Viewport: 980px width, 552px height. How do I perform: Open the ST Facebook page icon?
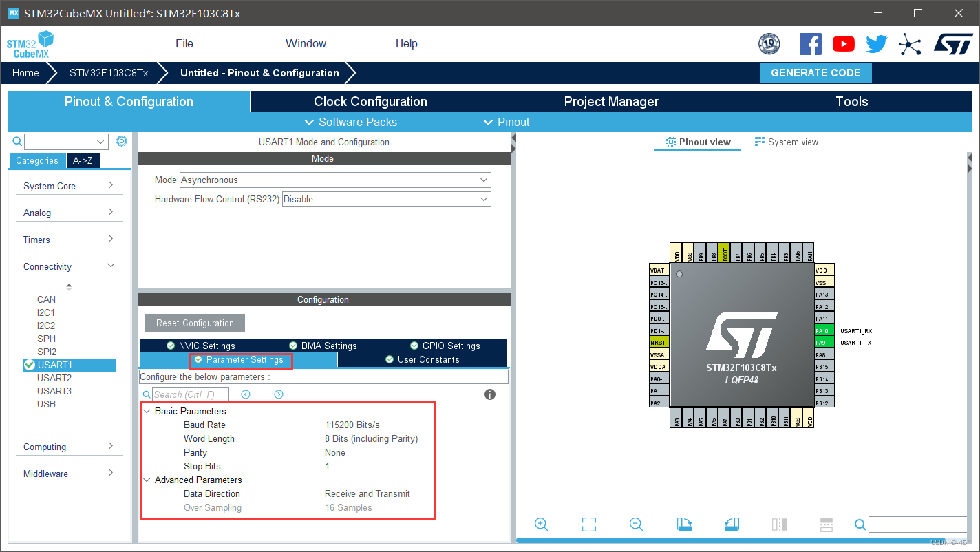[810, 44]
